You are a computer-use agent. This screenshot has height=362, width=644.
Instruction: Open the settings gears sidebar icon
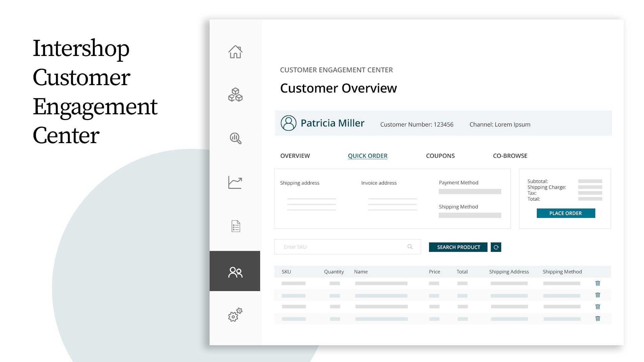pyautogui.click(x=235, y=315)
